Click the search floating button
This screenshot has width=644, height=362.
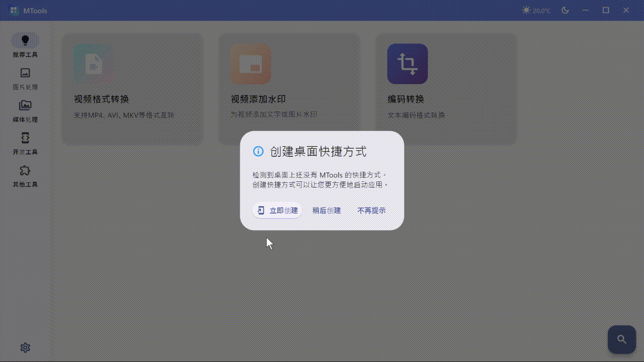click(x=622, y=339)
